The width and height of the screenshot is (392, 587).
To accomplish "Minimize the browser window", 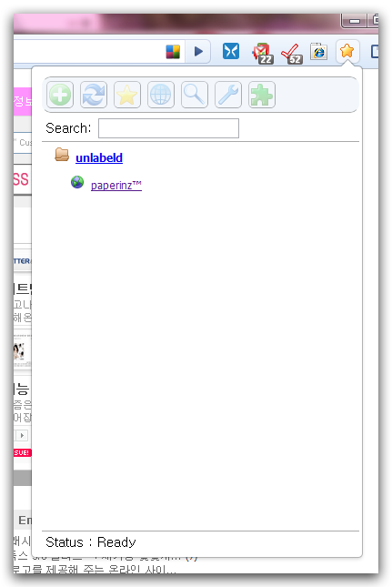I will (354, 21).
